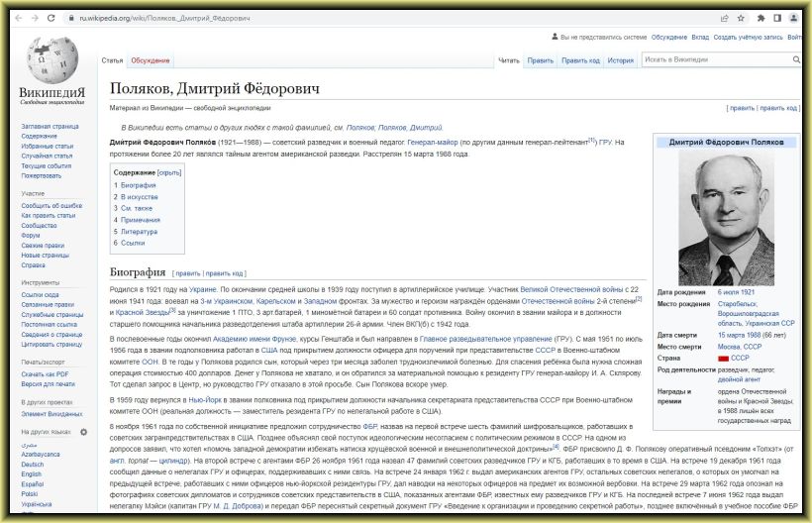Open the Украине link in Биография
812x523 pixels.
click(x=202, y=289)
